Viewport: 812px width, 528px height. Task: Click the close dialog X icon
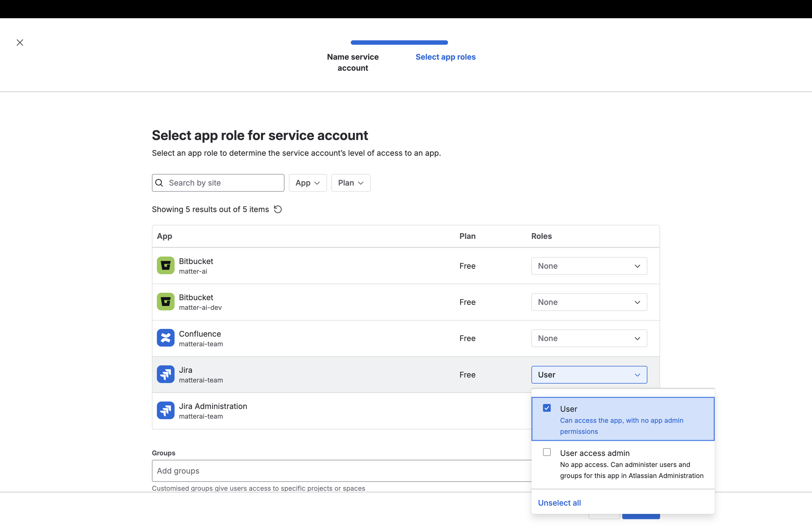pos(19,42)
